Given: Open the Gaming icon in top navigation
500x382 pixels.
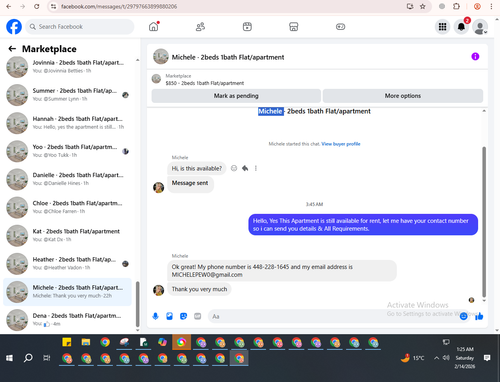Looking at the screenshot, I should pyautogui.click(x=340, y=27).
